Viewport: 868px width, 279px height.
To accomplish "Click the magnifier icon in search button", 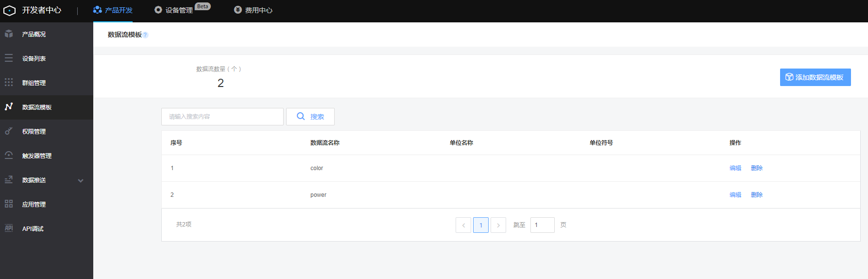I will pos(301,116).
